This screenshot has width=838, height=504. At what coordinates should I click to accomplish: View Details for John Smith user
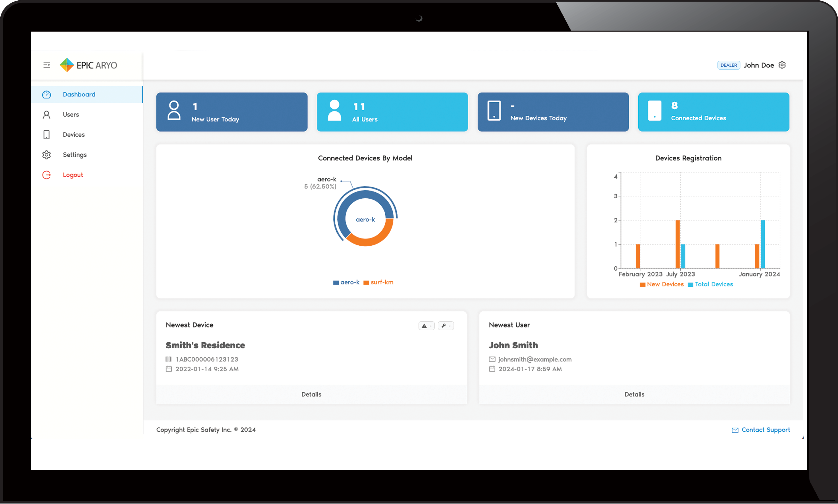(x=634, y=394)
